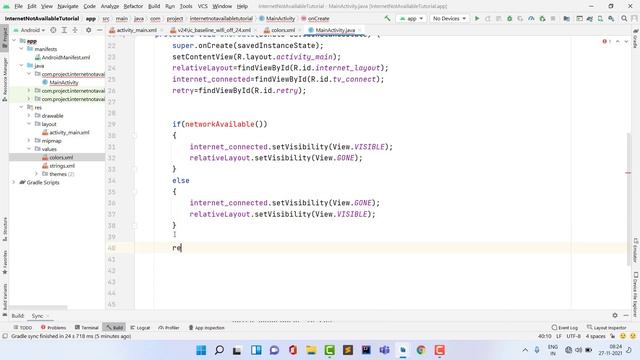Image resolution: width=640 pixels, height=360 pixels.
Task: Open the Logcat tool window
Action: [140, 327]
